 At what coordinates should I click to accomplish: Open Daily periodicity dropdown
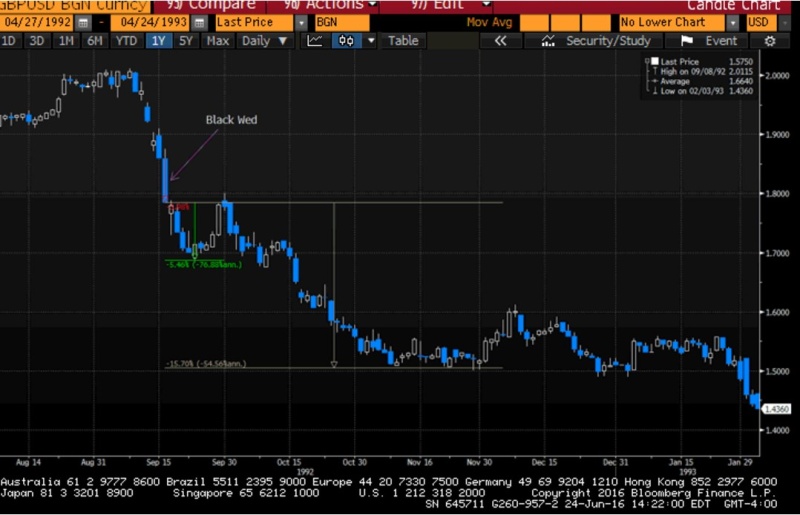tap(265, 41)
